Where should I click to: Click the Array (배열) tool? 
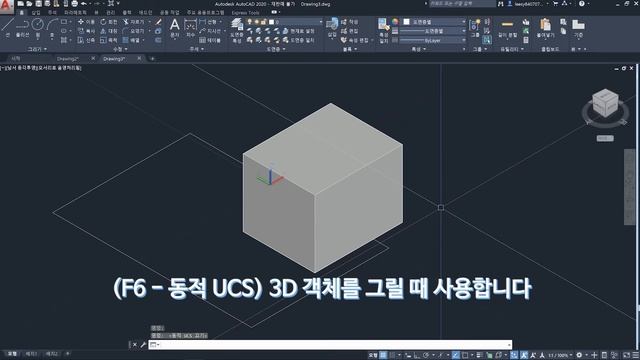(131, 40)
